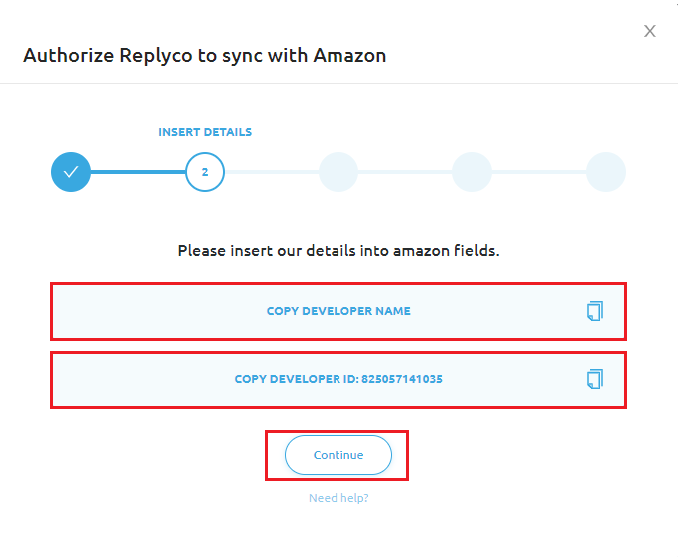Viewport: 678px width, 557px height.
Task: Click copy icon beside the Developer ID
Action: 595,379
